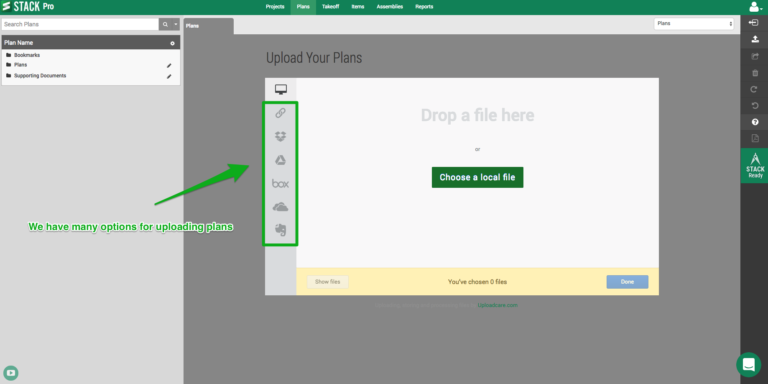
Task: Select the OneDrive cloud upload source
Action: tap(280, 207)
